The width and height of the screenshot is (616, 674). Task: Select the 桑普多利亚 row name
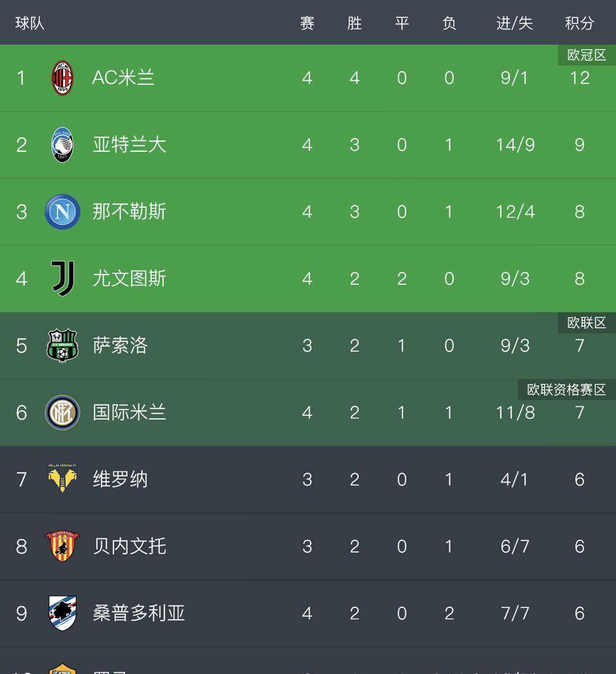click(139, 614)
